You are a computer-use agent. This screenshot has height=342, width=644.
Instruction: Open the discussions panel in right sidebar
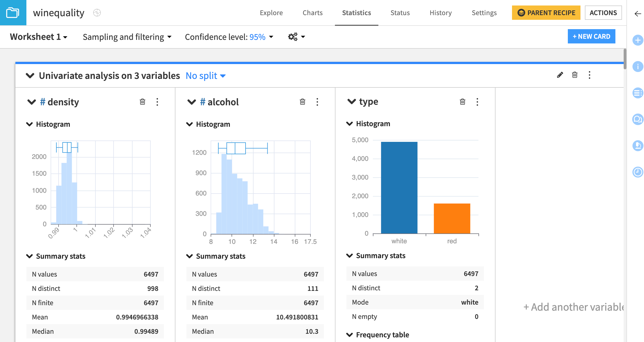(638, 119)
